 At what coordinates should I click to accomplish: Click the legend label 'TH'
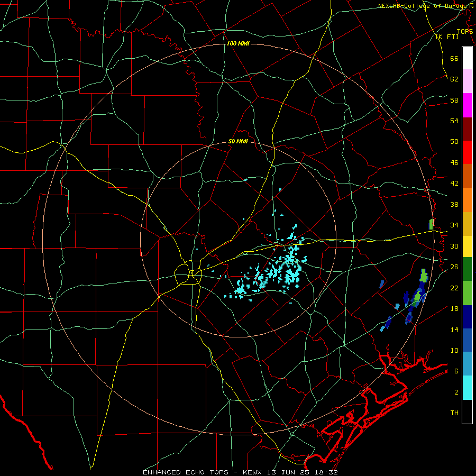[454, 413]
